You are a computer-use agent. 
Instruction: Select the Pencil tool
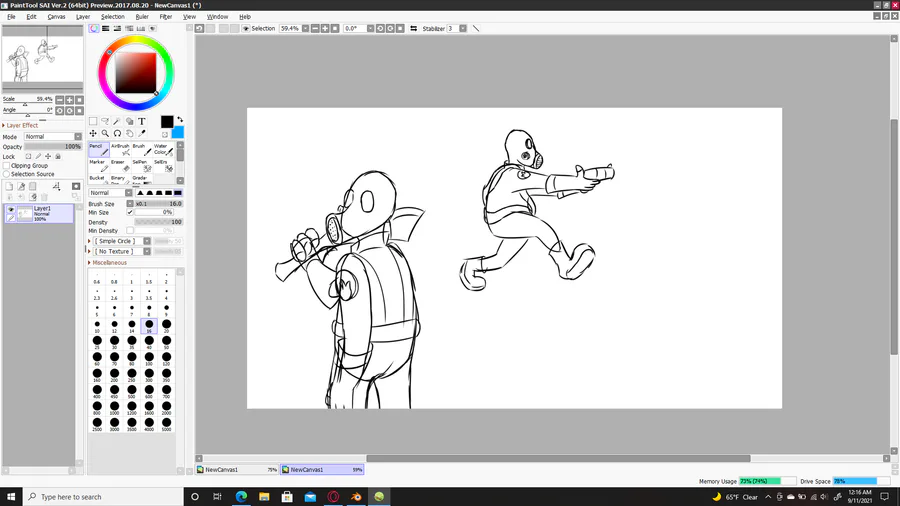tap(99, 149)
